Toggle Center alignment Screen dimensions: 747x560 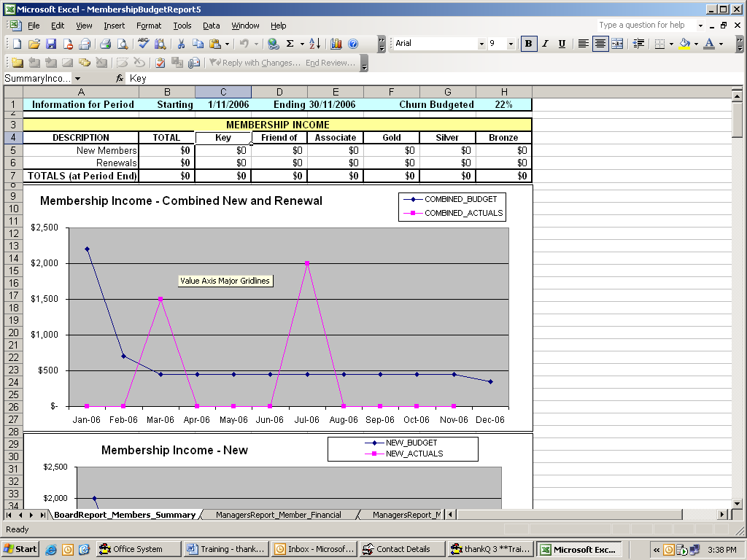[x=600, y=44]
